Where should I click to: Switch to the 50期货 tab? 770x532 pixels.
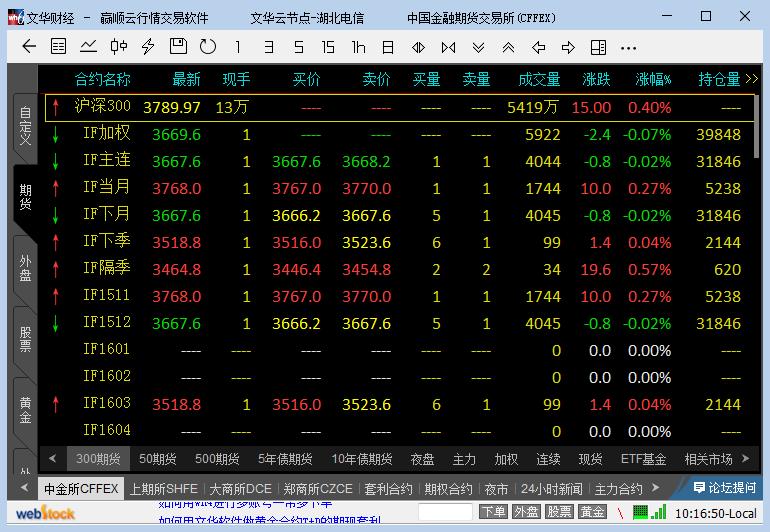coord(157,459)
